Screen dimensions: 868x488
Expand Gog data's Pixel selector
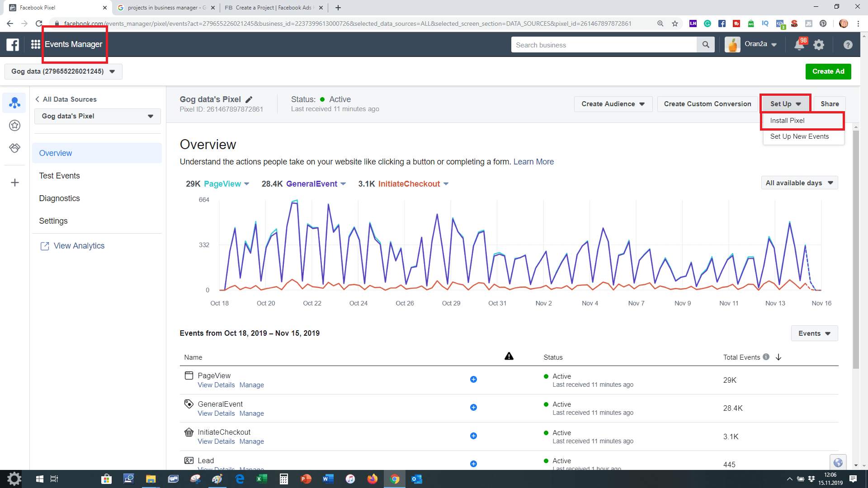(x=97, y=116)
